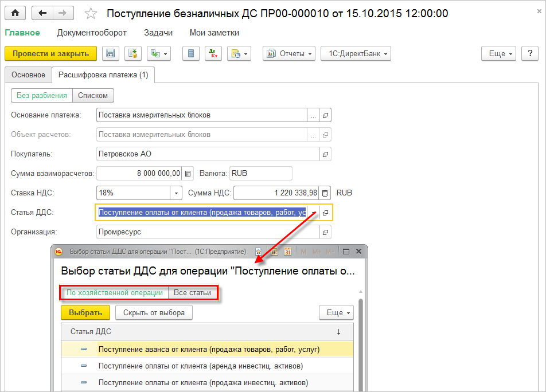The height and width of the screenshot is (392, 546).
Task: Save document with floppy disk icon
Action: 110,53
